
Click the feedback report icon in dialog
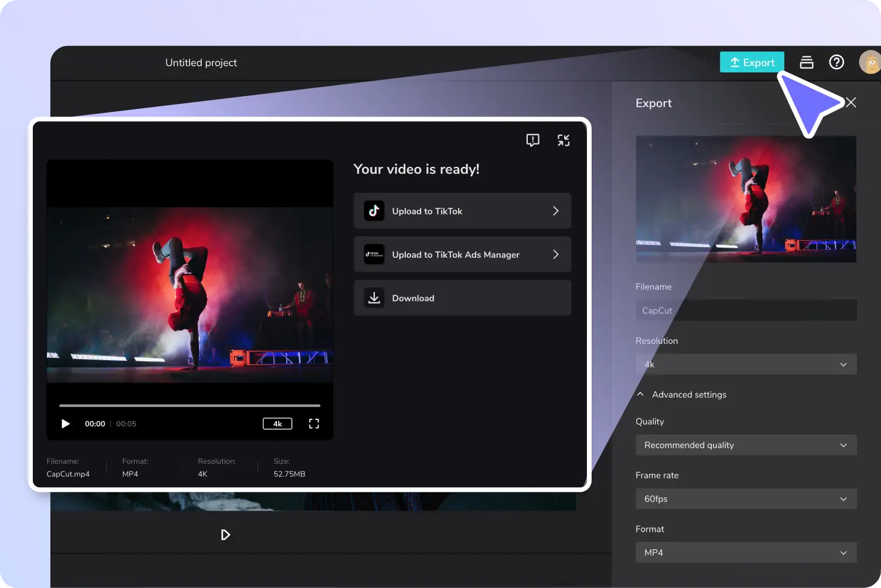(532, 140)
